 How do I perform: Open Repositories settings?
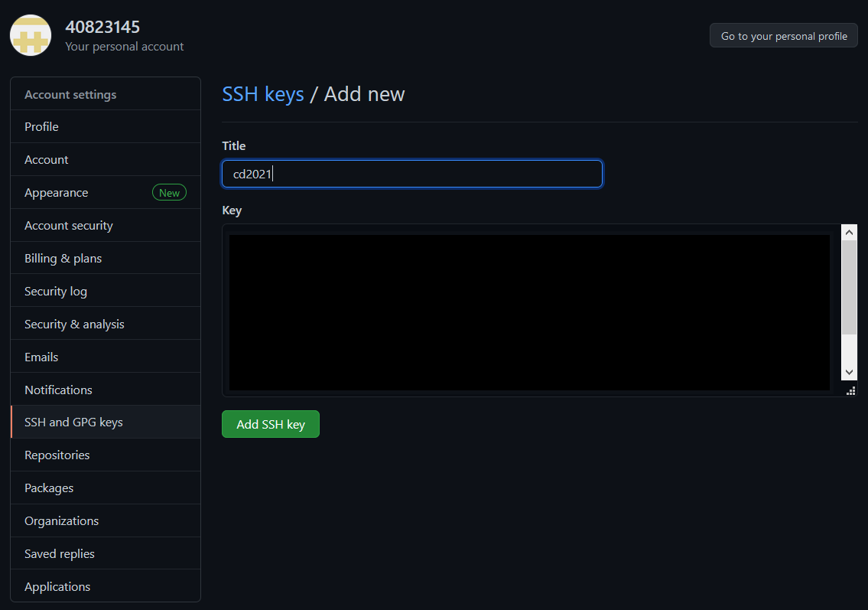click(x=106, y=455)
